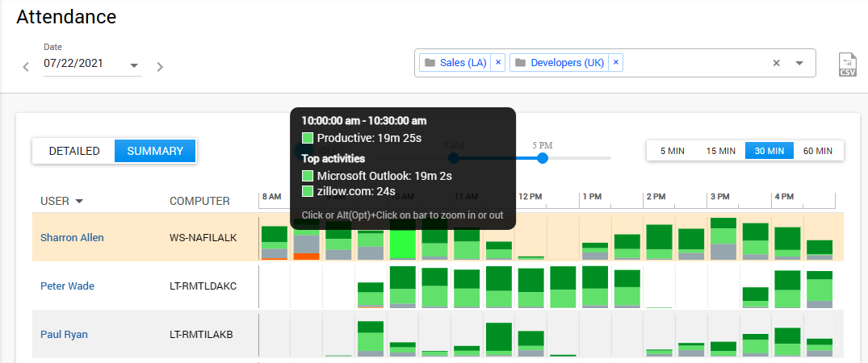Open the date picker dropdown
Screen dimensions: 868x363
(x=134, y=66)
